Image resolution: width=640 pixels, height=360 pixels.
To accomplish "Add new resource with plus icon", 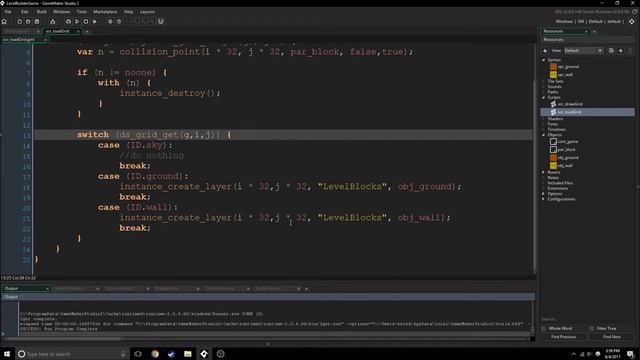I will pyautogui.click(x=621, y=51).
